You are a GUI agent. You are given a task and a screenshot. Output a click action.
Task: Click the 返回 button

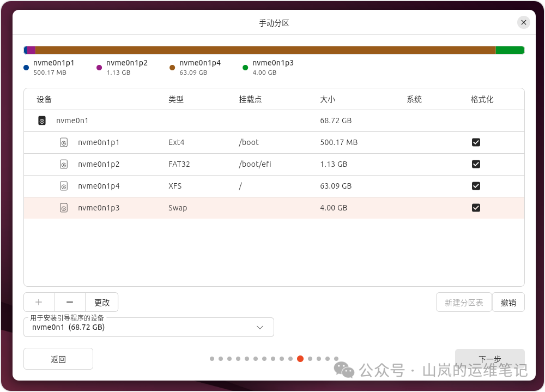coord(58,359)
